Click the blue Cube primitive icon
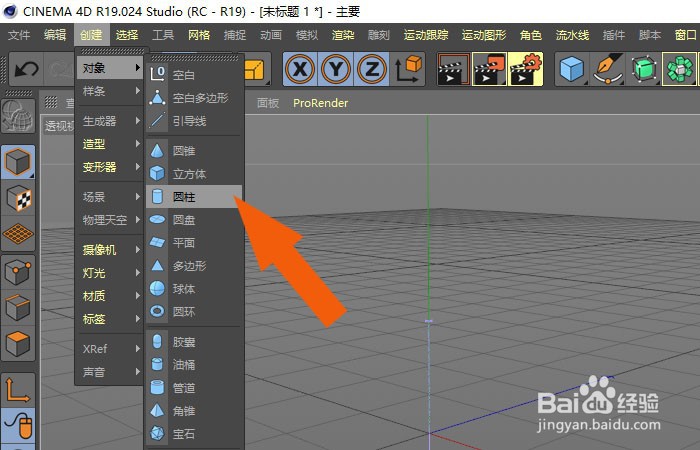The height and width of the screenshot is (450, 700). click(572, 69)
